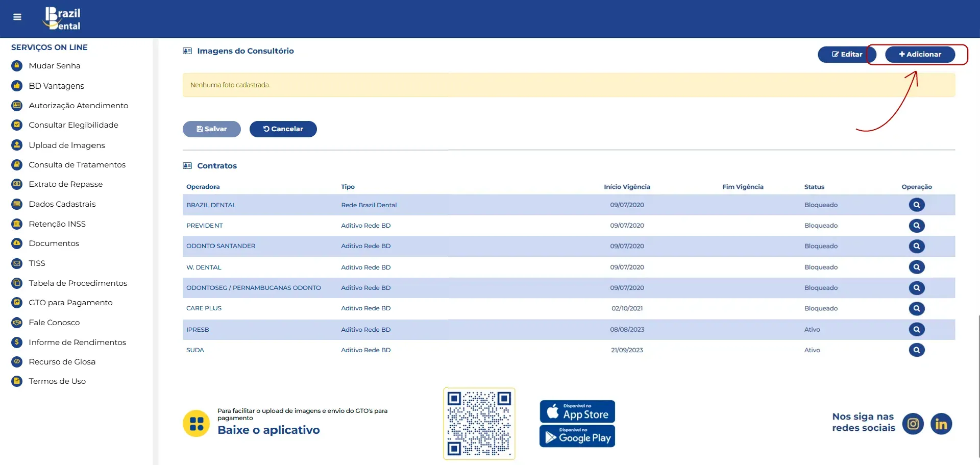The height and width of the screenshot is (465, 980).
Task: View details of PREVIDENT contract
Action: pos(917,226)
